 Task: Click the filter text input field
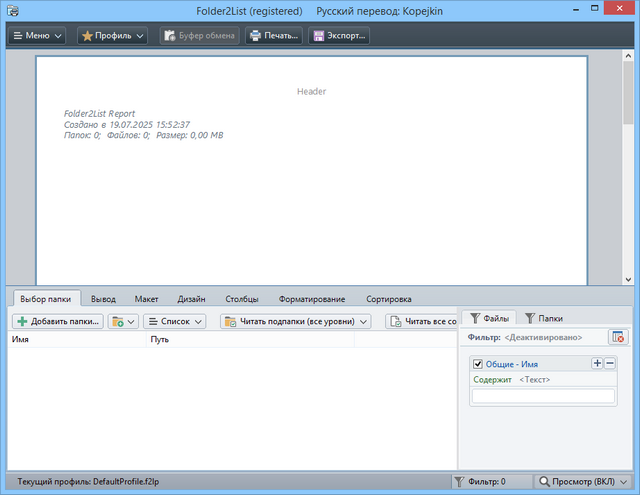[x=543, y=396]
